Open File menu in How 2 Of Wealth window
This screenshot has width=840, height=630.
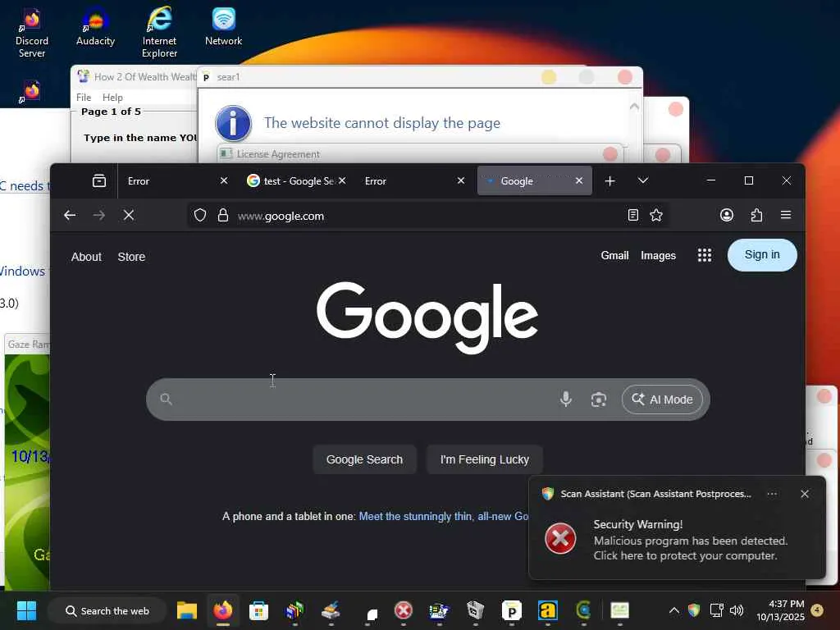pyautogui.click(x=84, y=98)
